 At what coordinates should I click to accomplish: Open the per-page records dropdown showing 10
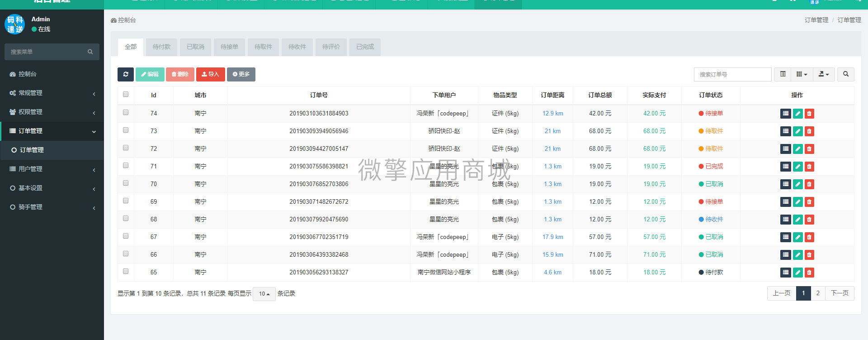pos(264,294)
